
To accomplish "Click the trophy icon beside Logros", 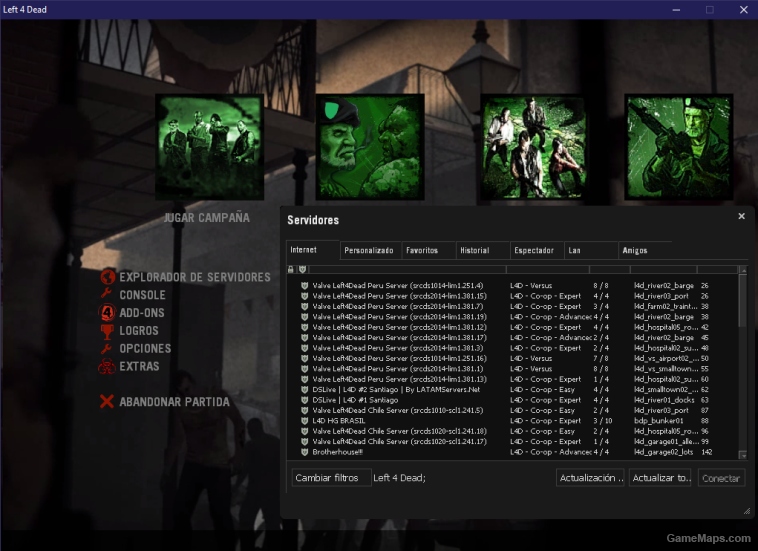I will [107, 331].
